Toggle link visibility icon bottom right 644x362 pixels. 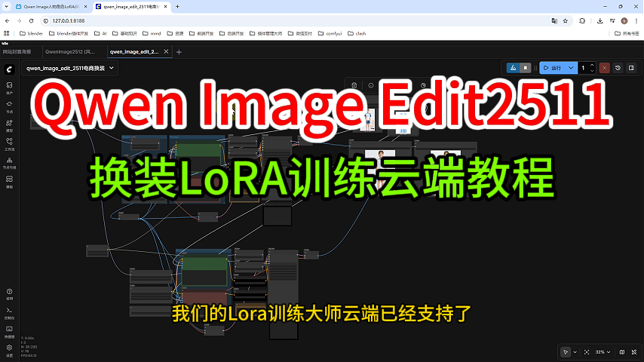click(x=634, y=352)
